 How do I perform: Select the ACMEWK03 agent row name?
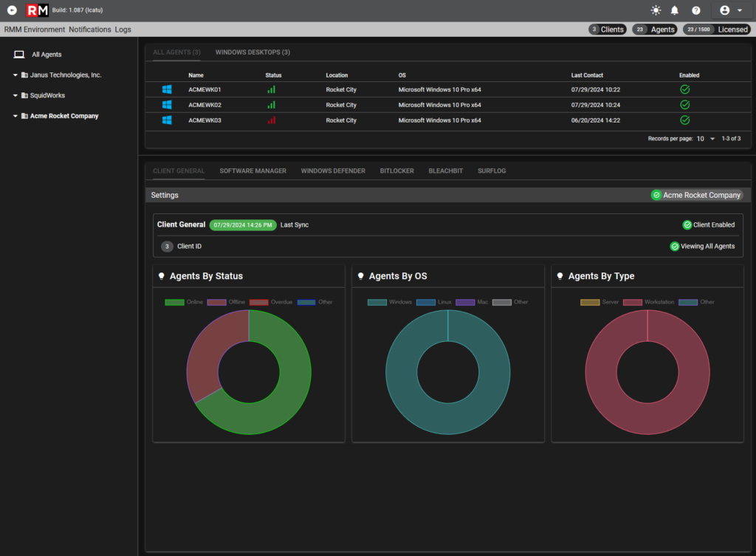205,120
